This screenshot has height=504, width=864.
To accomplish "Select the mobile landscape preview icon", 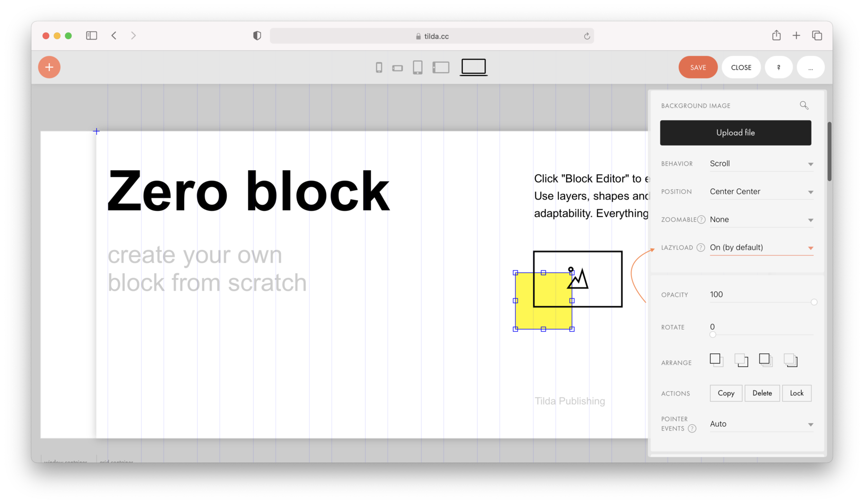I will click(x=397, y=67).
